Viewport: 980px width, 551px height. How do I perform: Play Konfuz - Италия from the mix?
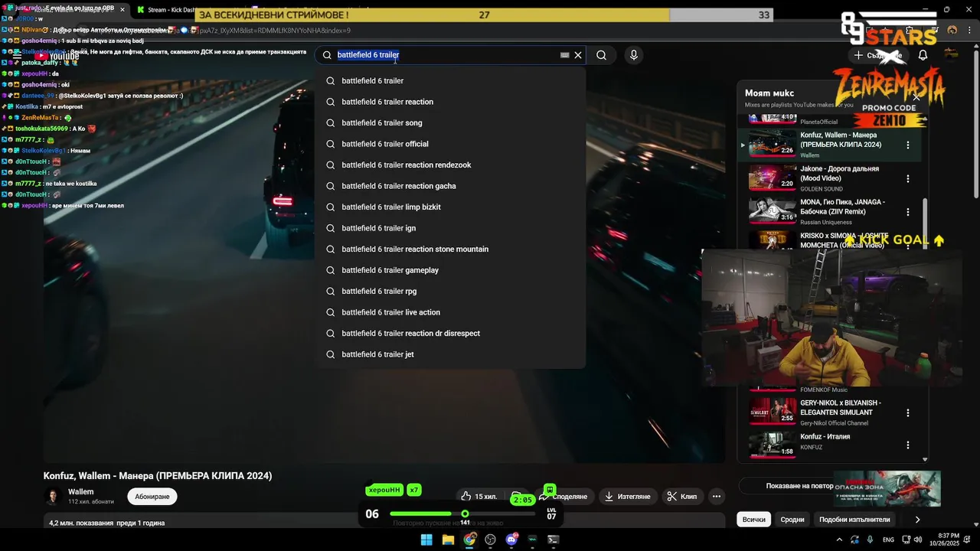click(772, 445)
